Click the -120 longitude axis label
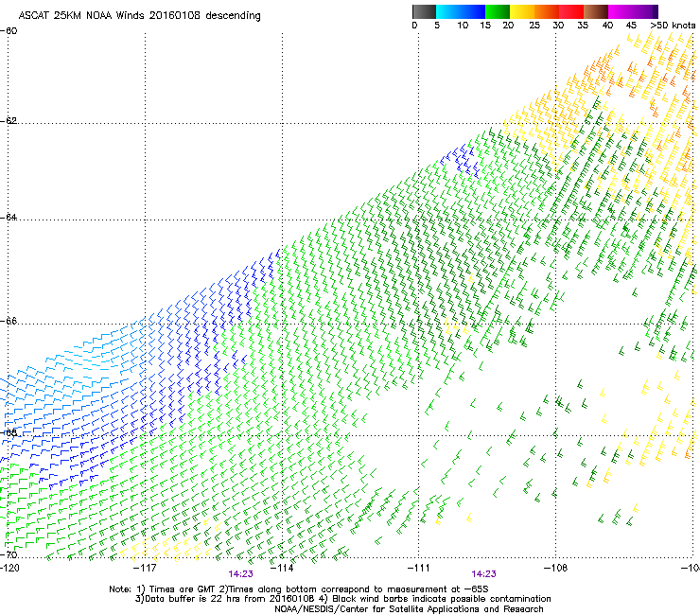Viewport: 700px width, 615px height. click(x=10, y=568)
